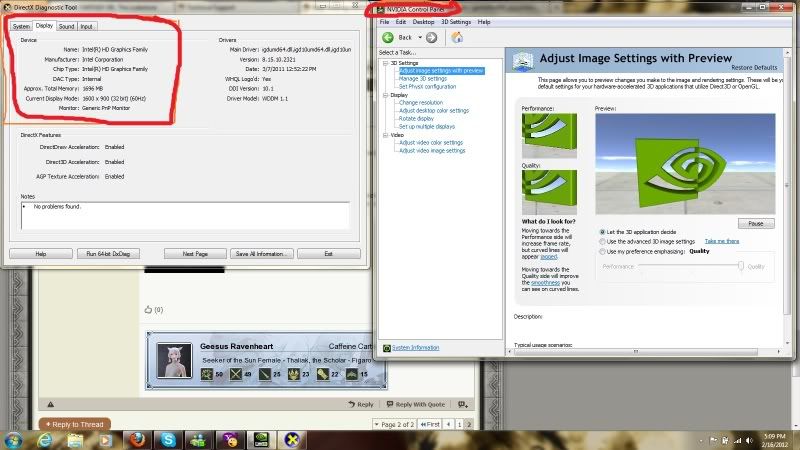
Task: Click the Quality sample thumbnail
Action: point(549,192)
